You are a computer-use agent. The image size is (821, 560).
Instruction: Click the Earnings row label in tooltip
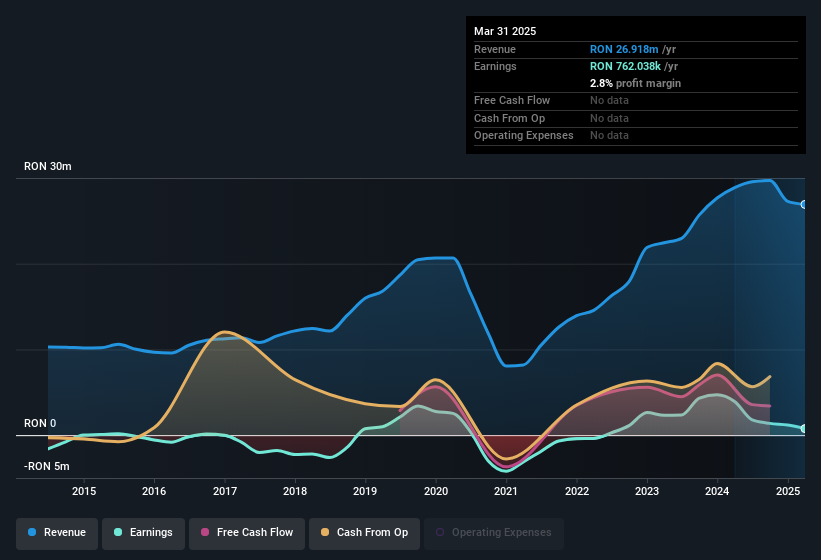495,66
